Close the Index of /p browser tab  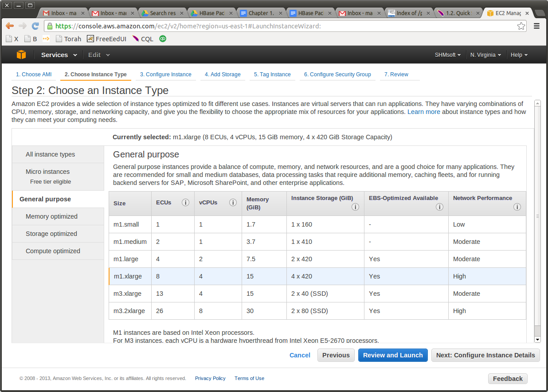428,13
